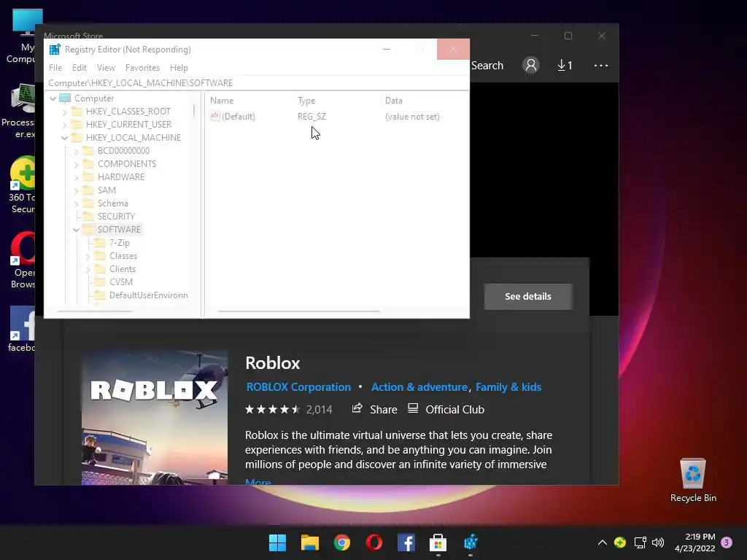Open Family & kids category link

508,386
